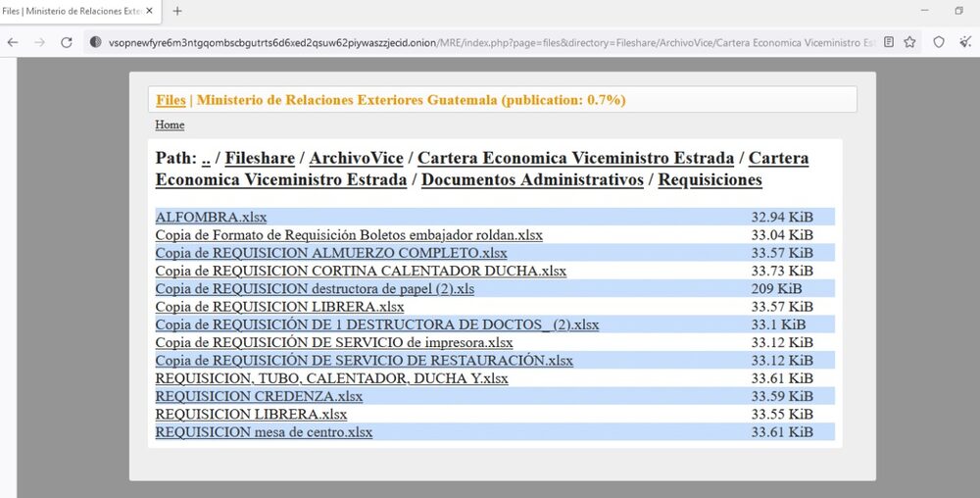Open a new tab with plus button

(x=177, y=11)
